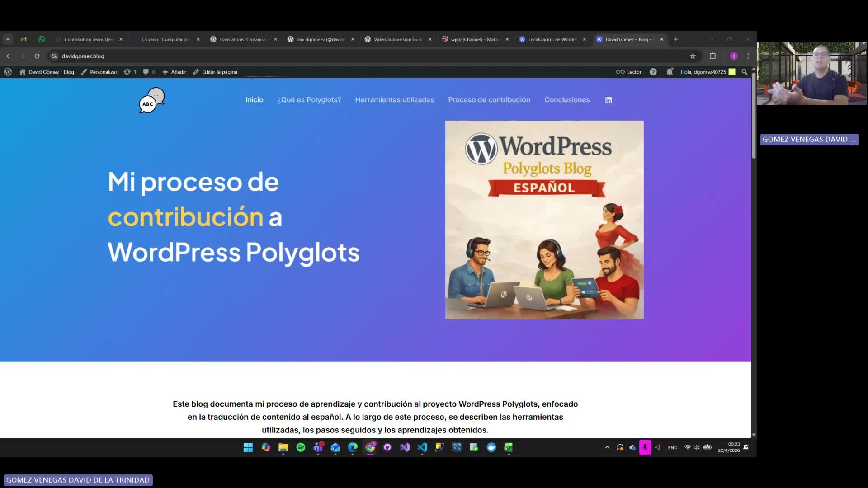Expand the hidden icons chevron in system tray
The image size is (868, 488).
(x=607, y=447)
